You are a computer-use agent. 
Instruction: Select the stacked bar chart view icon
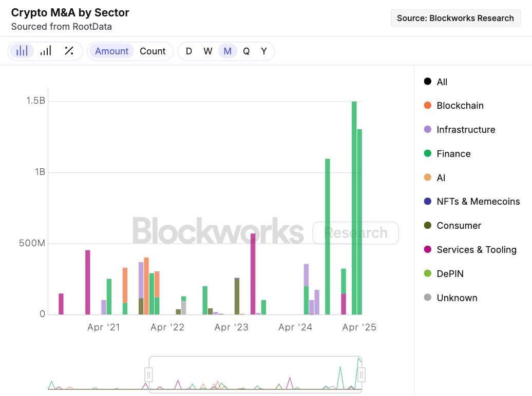(22, 51)
